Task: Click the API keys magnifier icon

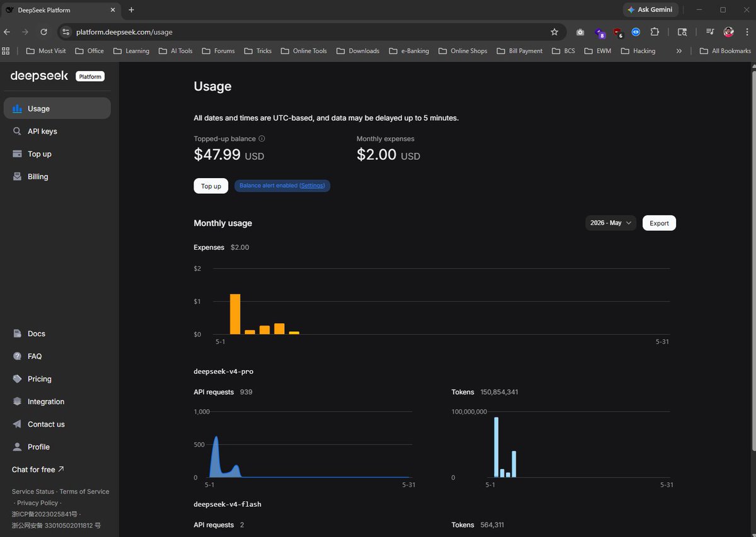Action: [17, 131]
